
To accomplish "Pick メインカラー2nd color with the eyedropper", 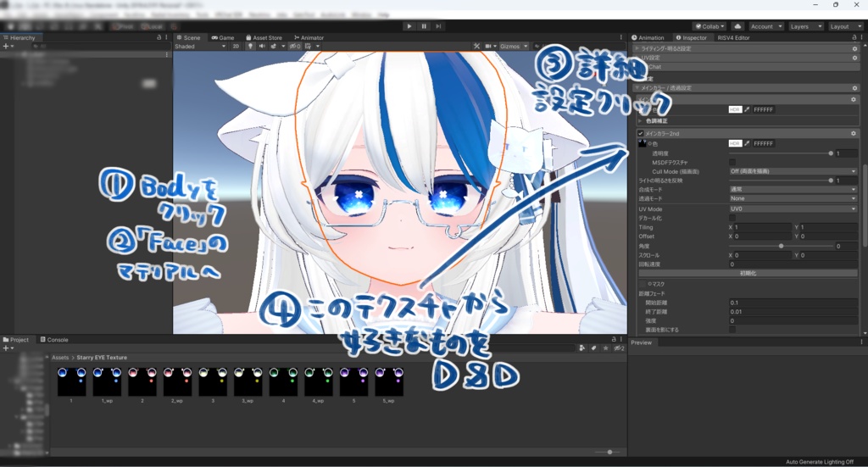I will coord(747,143).
